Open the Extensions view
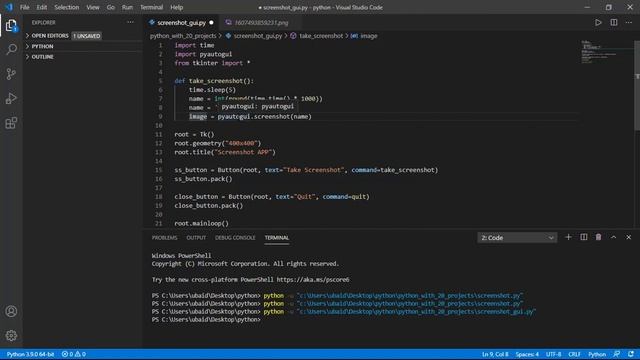Viewport: 640px width, 360px height. click(11, 123)
